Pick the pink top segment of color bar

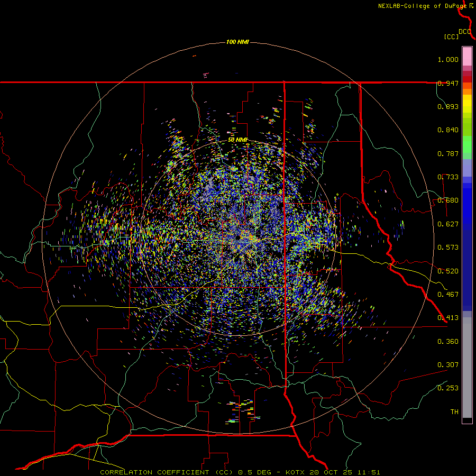pyautogui.click(x=467, y=56)
